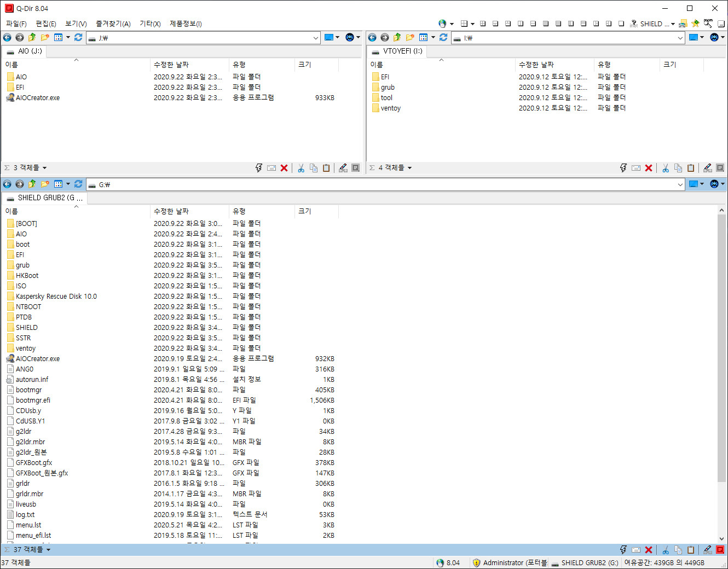Refresh the I: pane view
Image resolution: width=728 pixels, height=569 pixels.
coord(443,38)
